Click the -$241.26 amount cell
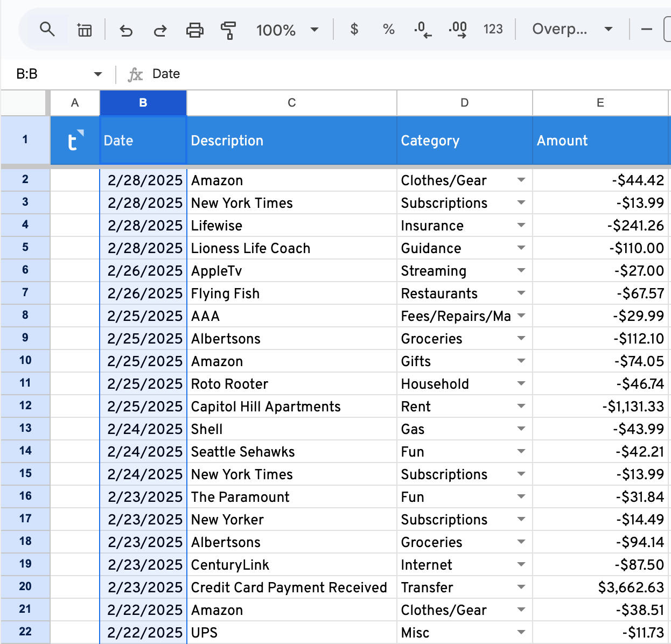The width and height of the screenshot is (671, 644). pyautogui.click(x=600, y=225)
